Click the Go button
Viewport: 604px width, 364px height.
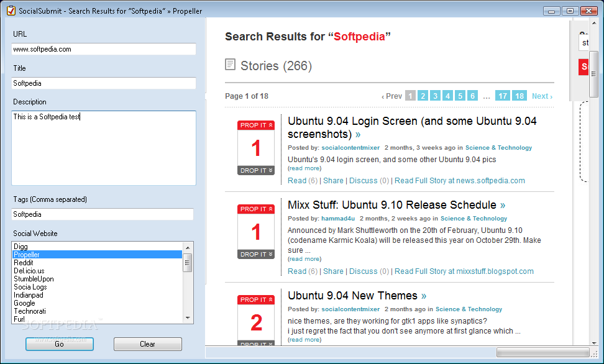59,344
